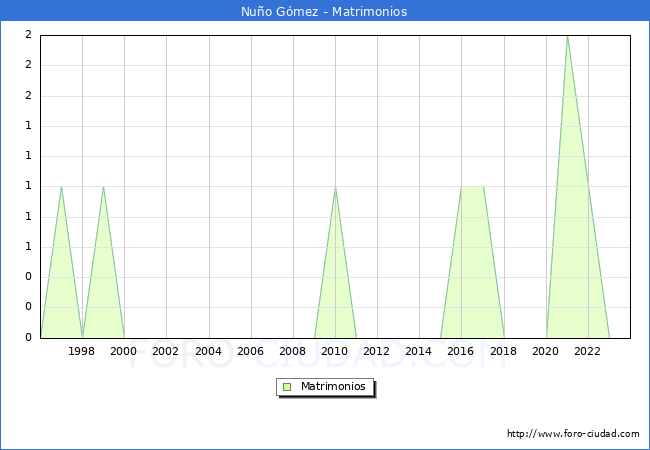
Task: Click the chart title Nuño Gómez - Matrimonios
Action: point(324,11)
